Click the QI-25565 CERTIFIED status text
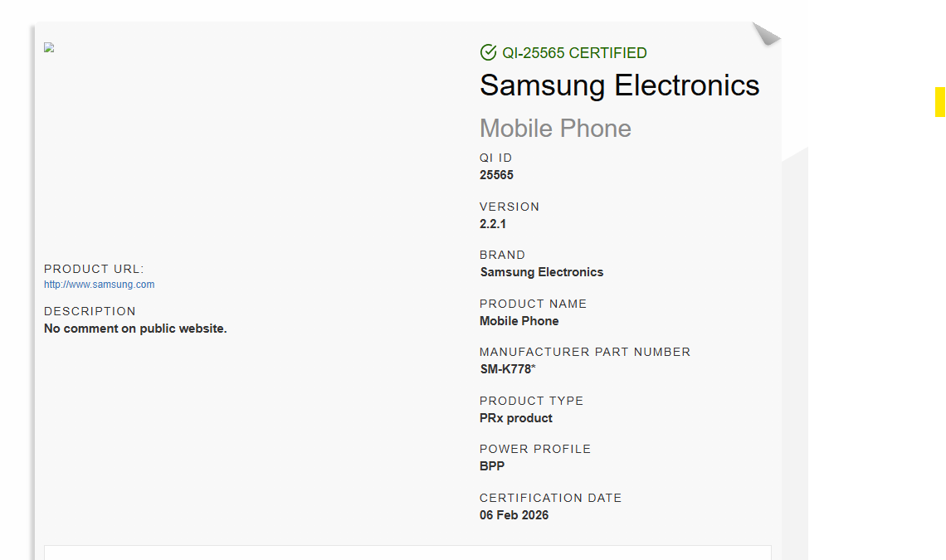 (574, 53)
